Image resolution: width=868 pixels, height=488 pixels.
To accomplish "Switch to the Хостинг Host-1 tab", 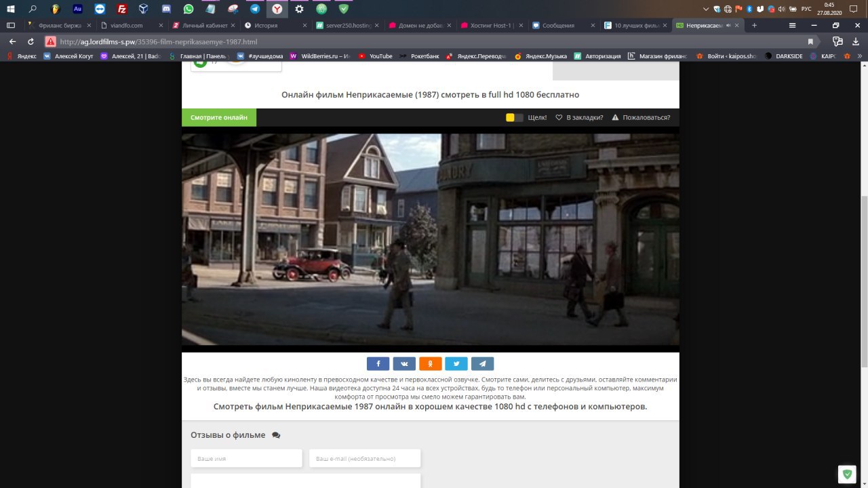I will pos(491,25).
